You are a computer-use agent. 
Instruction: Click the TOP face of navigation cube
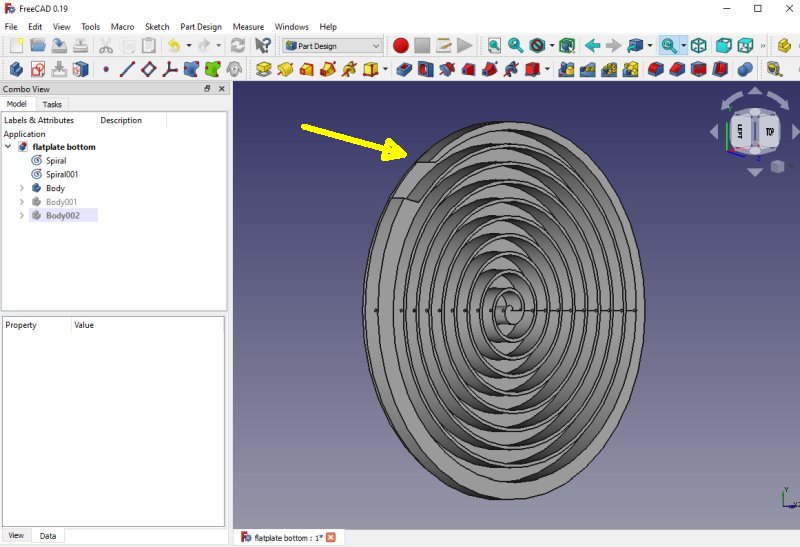(x=769, y=132)
